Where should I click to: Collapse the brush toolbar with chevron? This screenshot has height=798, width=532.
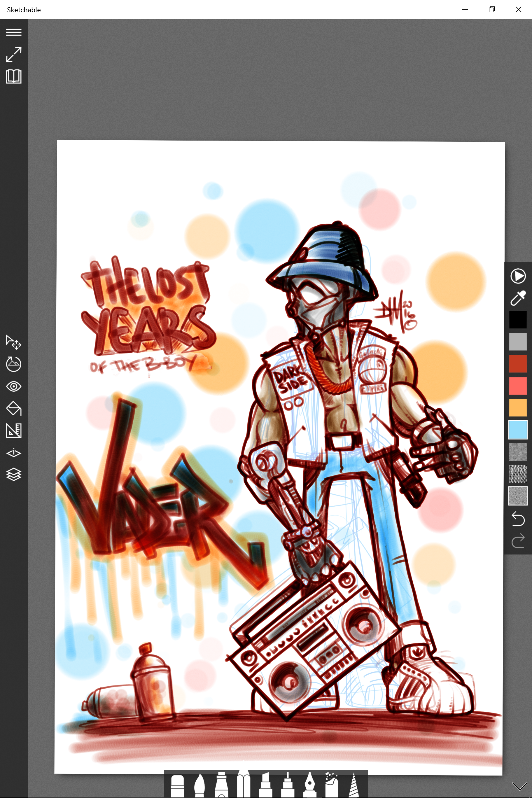pyautogui.click(x=519, y=786)
